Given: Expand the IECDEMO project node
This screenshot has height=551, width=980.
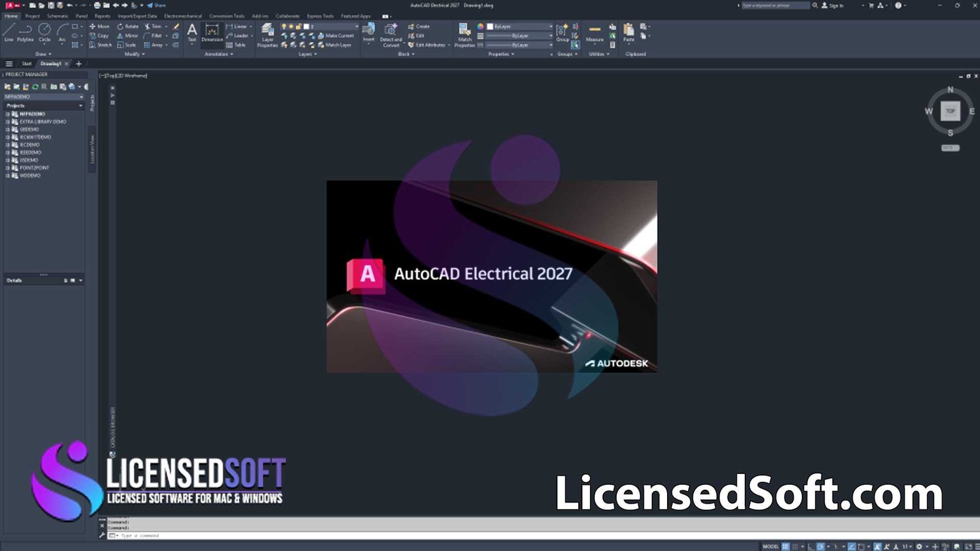Looking at the screenshot, I should click(x=7, y=144).
